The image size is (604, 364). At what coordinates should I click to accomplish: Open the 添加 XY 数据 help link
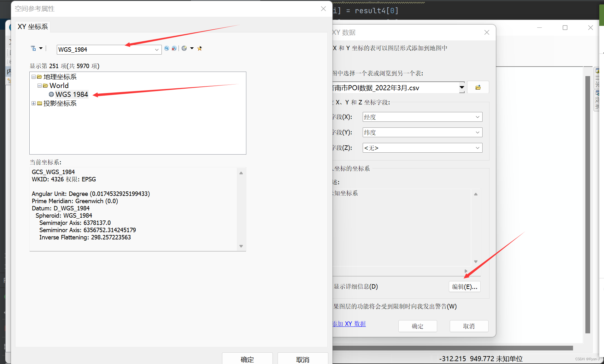click(x=349, y=324)
